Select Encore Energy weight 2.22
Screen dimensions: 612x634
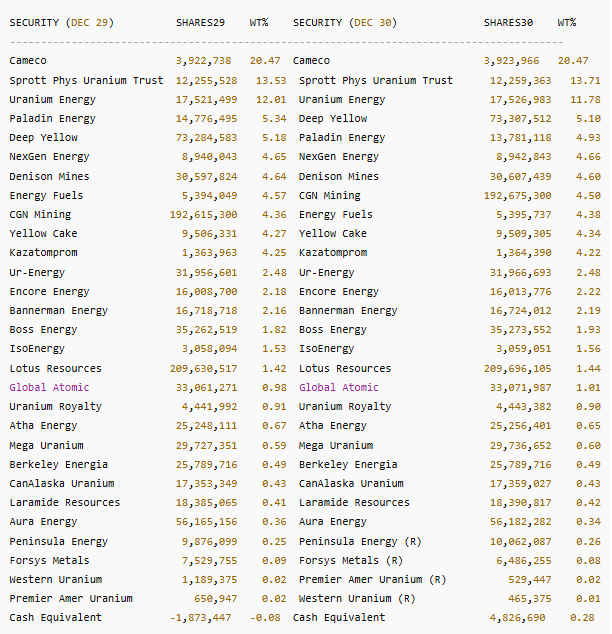588,292
